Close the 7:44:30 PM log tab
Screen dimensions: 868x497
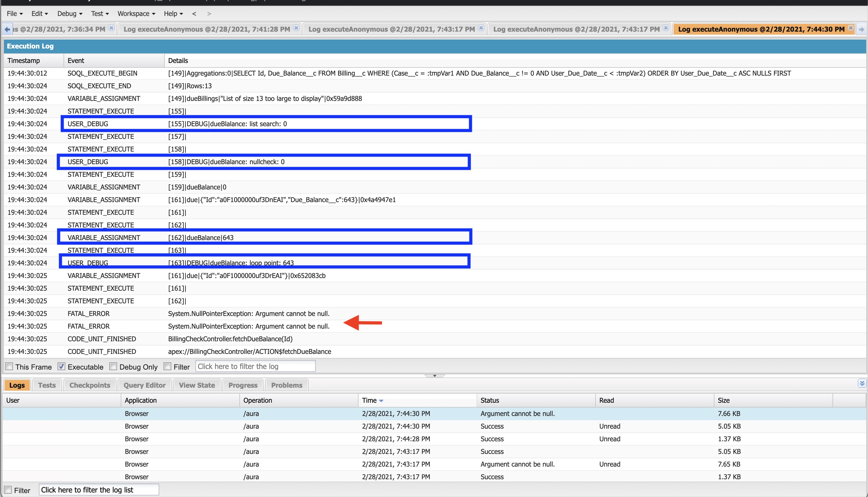[851, 28]
